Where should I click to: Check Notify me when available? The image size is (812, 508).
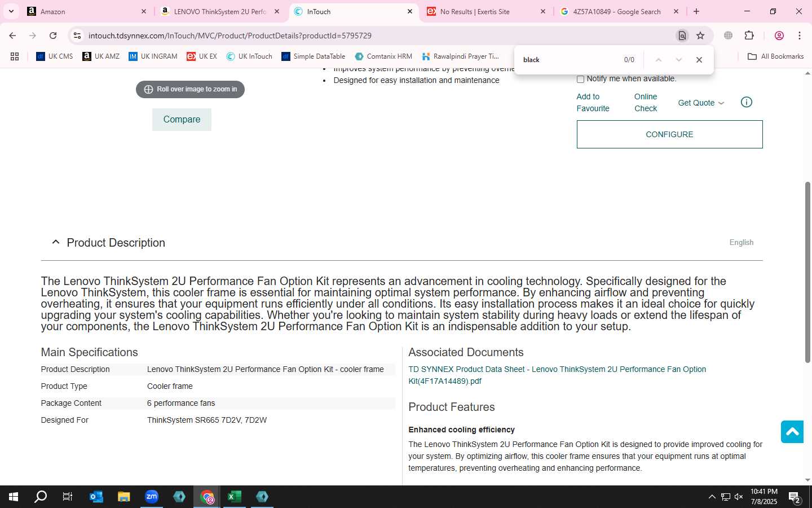coord(580,79)
